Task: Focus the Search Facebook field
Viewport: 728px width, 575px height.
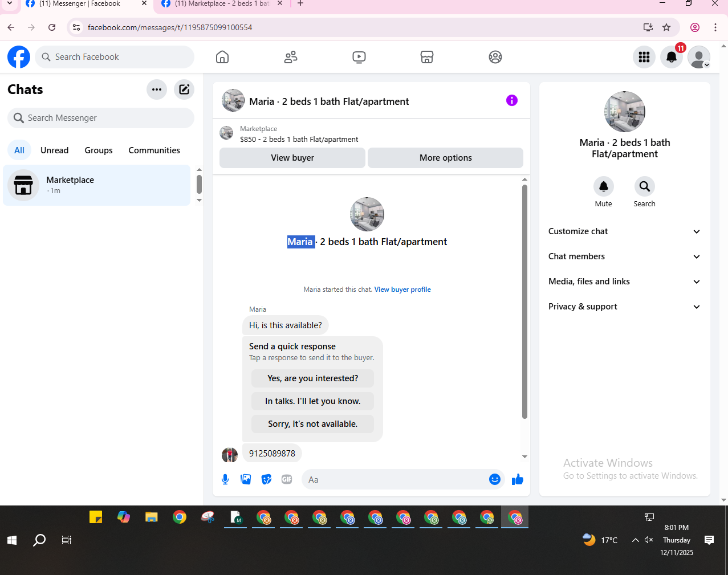Action: (115, 57)
